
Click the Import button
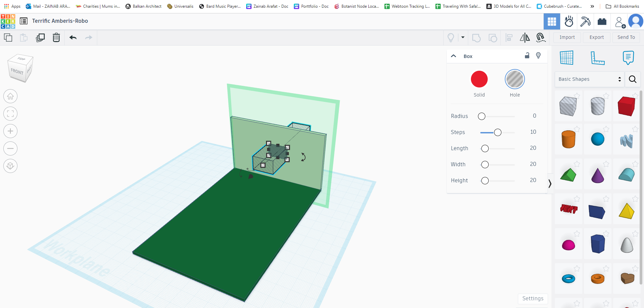point(567,38)
